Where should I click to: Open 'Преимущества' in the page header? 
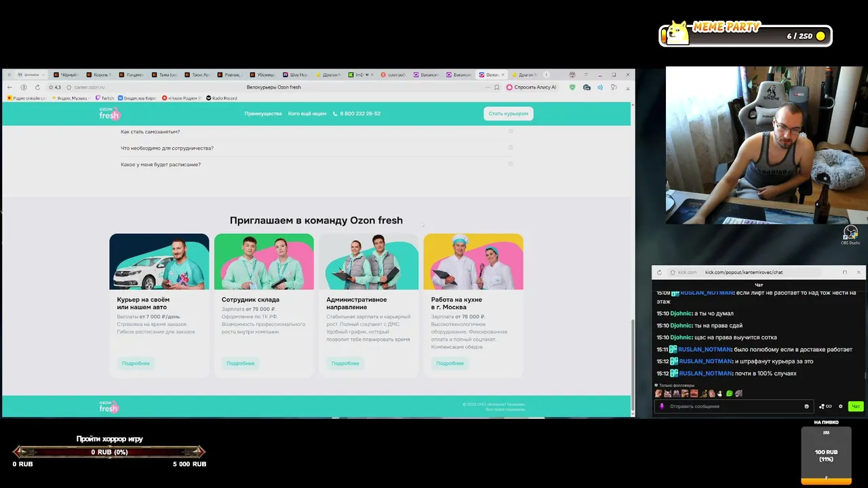click(263, 114)
